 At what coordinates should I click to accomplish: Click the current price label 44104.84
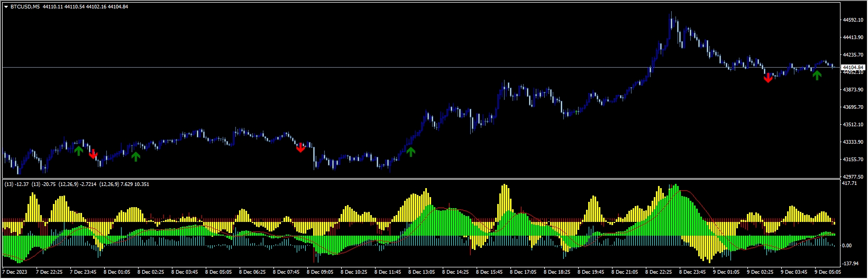pos(854,68)
